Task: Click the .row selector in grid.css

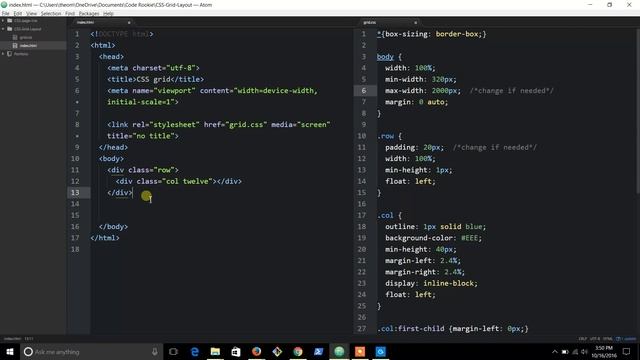Action: (386, 136)
